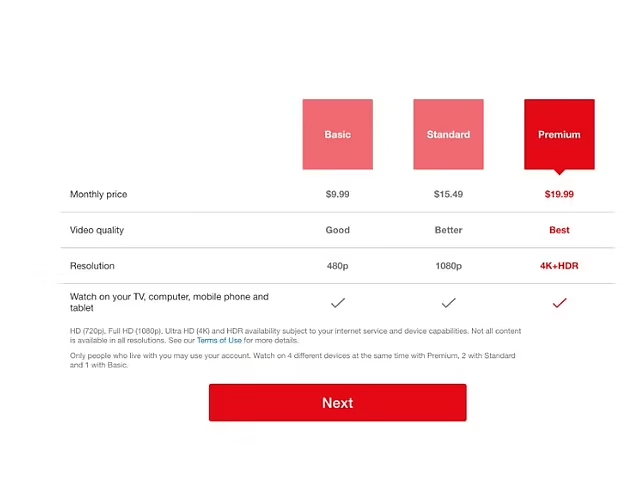Select the Standard plan tile
634x493 pixels.
pyautogui.click(x=448, y=134)
